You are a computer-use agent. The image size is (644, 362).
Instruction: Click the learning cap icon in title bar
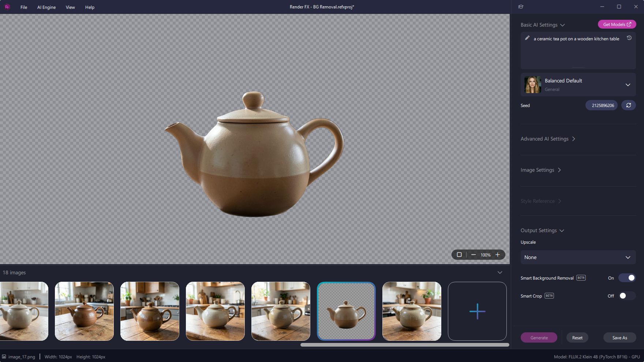tap(521, 7)
